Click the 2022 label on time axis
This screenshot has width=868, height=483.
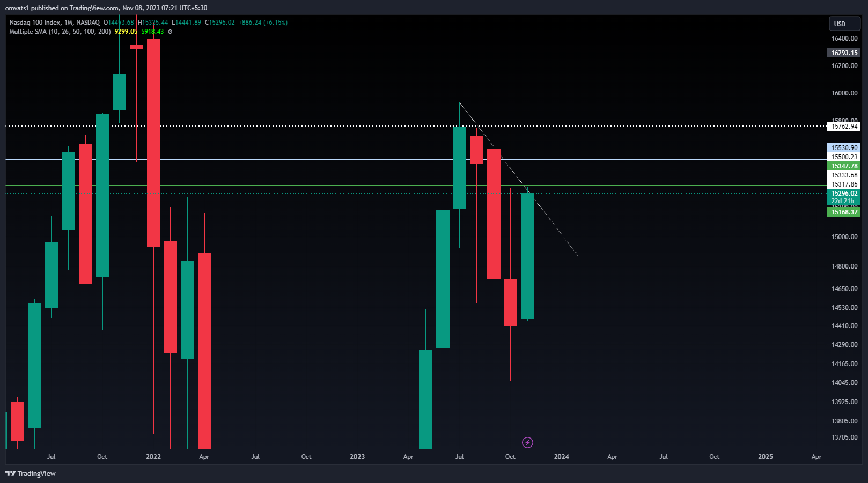click(x=153, y=457)
